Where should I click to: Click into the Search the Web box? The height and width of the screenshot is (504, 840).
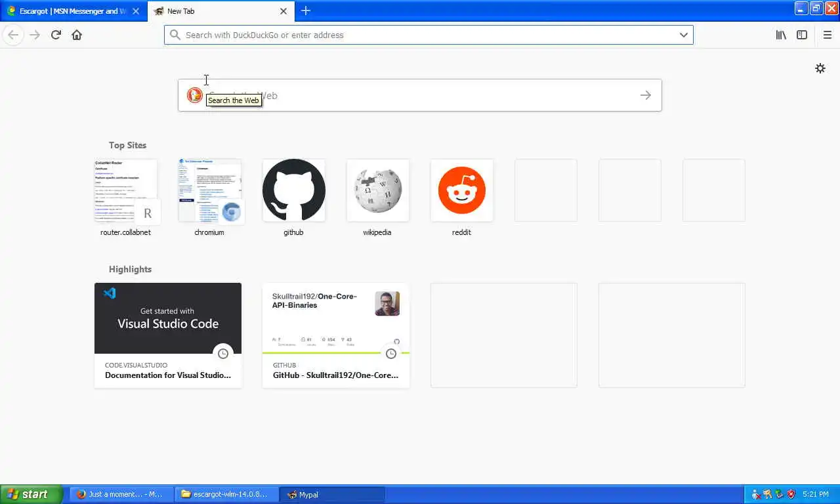click(420, 95)
